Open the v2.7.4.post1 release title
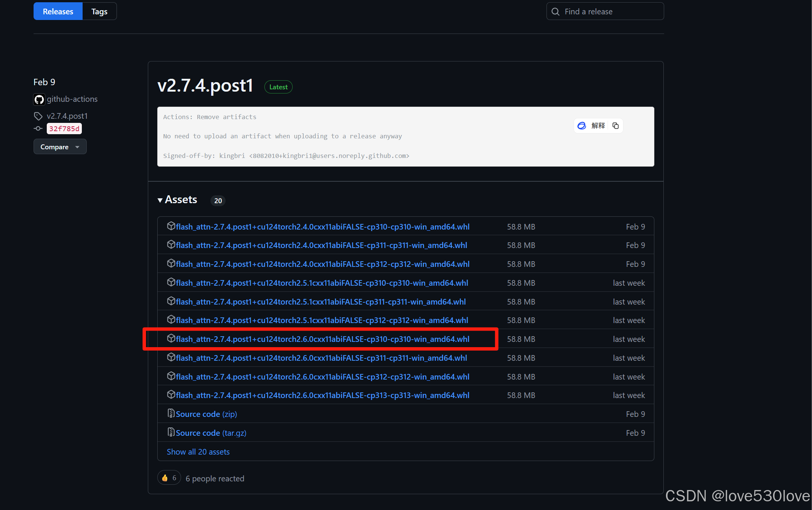 (x=205, y=86)
